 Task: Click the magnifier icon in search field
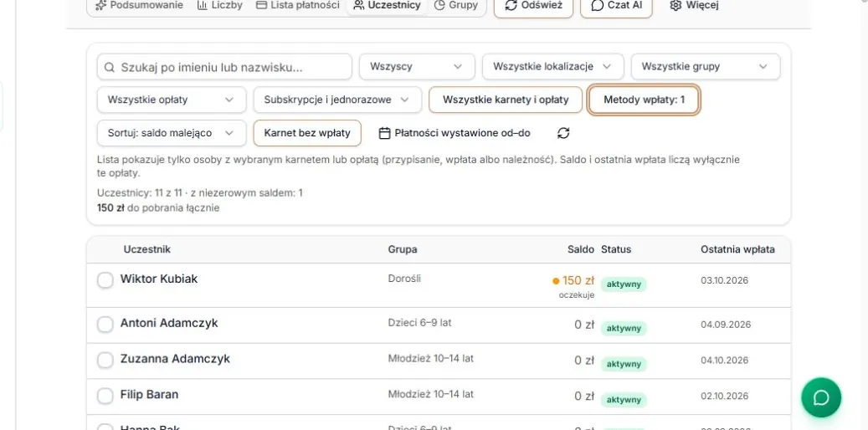click(x=109, y=67)
